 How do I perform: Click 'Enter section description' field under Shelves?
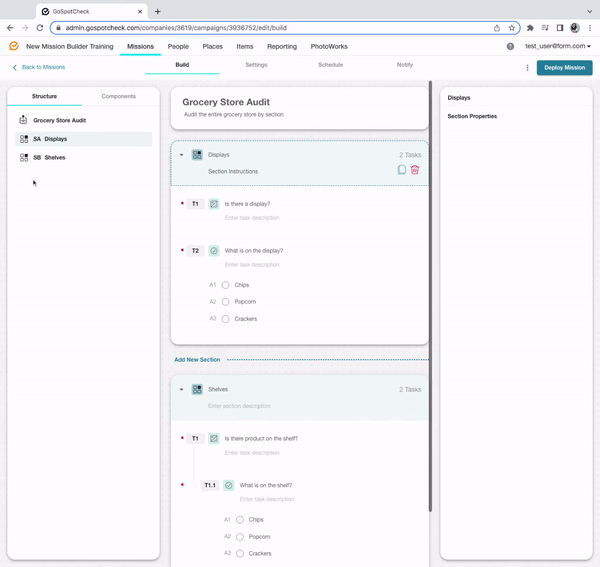239,406
